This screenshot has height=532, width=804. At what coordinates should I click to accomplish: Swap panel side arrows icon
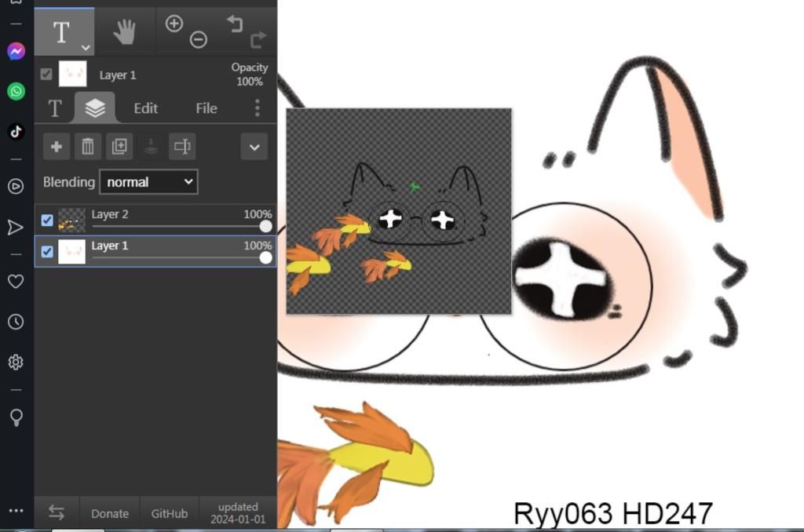[57, 512]
